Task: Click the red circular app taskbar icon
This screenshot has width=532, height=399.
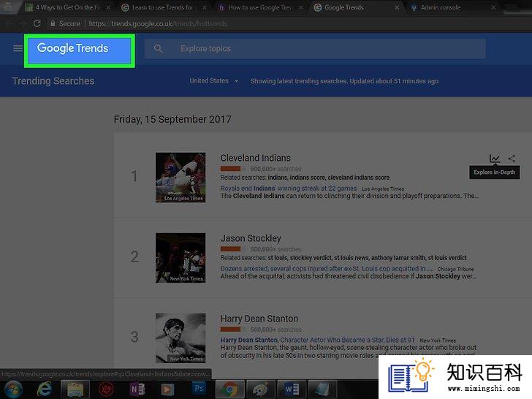Action: pos(106,389)
